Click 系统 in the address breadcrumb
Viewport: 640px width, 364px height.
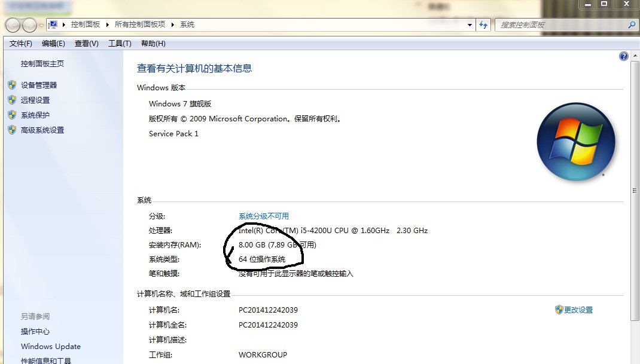[187, 25]
